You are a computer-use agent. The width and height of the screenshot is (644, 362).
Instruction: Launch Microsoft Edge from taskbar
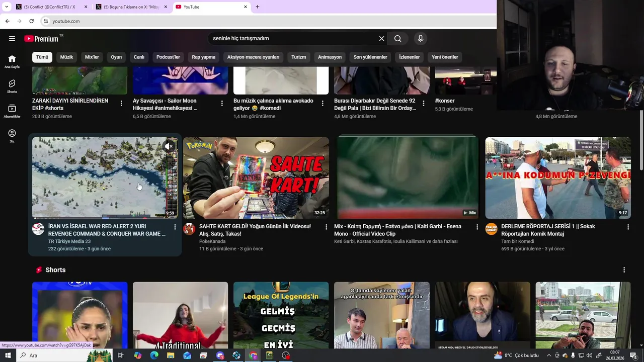pyautogui.click(x=154, y=355)
